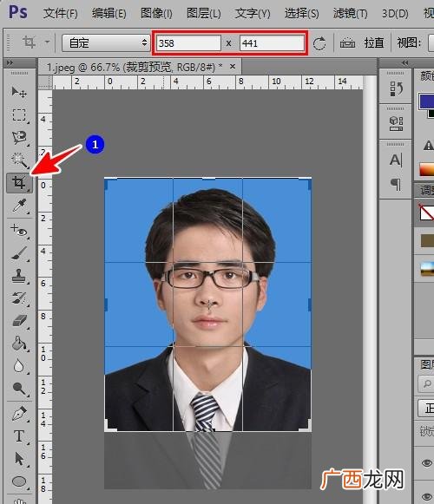Open the Paragraph panel icon
This screenshot has height=504, width=434.
[396, 184]
